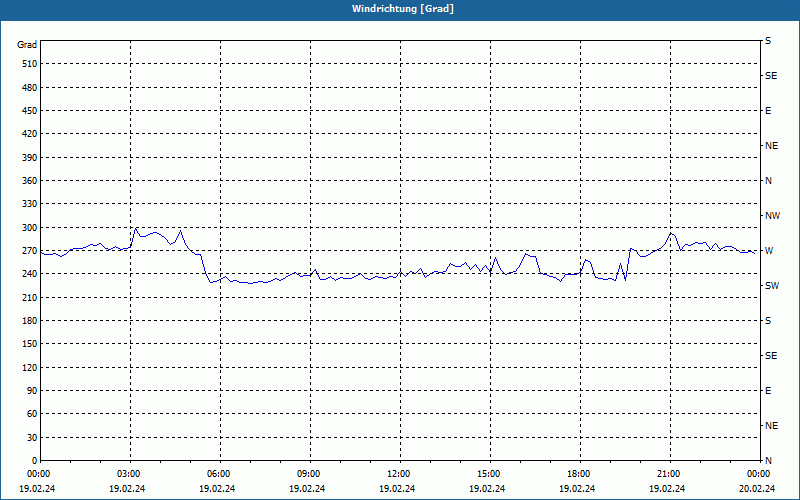
Task: Click the NE compass label level with 30
Action: [771, 426]
